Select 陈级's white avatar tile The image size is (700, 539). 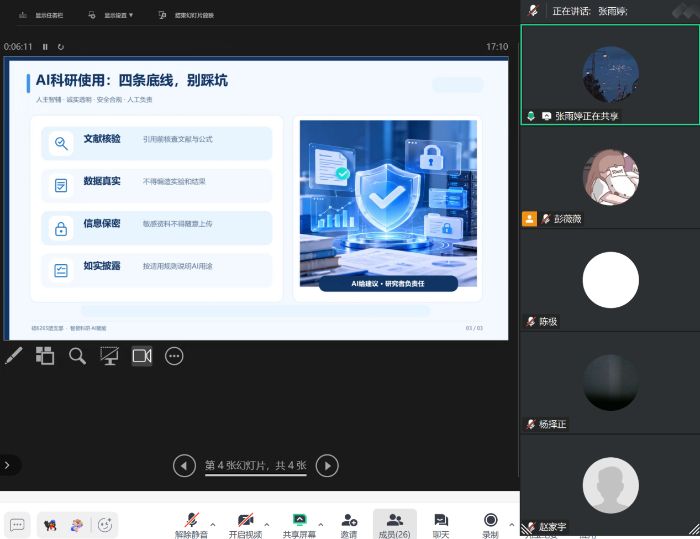(x=611, y=280)
